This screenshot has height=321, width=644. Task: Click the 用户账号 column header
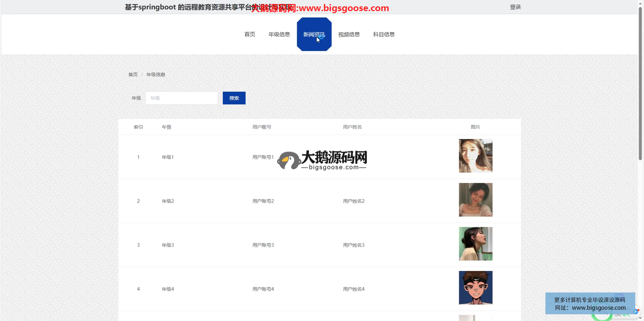262,127
